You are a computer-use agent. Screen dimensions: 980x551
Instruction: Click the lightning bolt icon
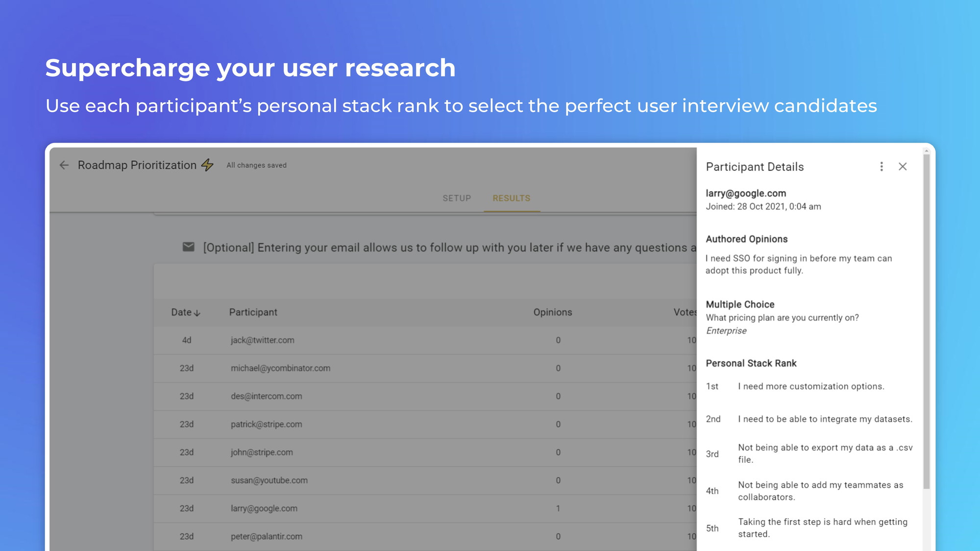(208, 165)
